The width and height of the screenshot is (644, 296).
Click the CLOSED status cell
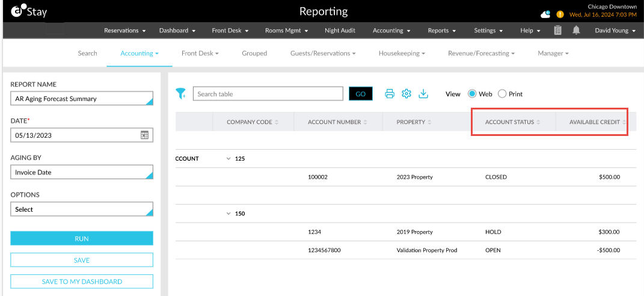coord(496,177)
